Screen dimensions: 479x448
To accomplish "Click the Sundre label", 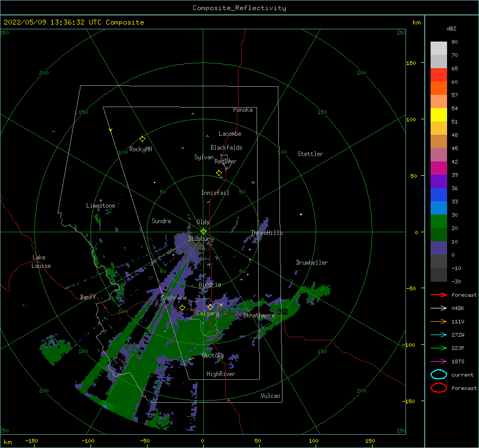I will pyautogui.click(x=161, y=221).
